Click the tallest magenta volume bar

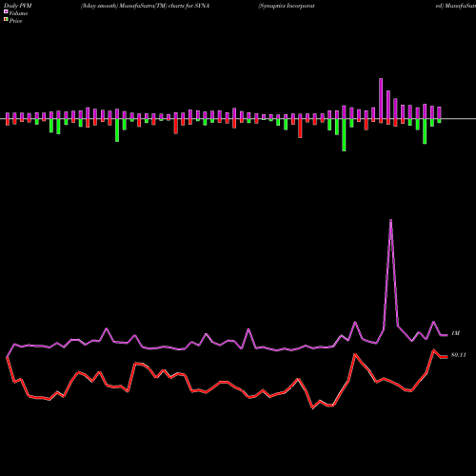coord(381,98)
